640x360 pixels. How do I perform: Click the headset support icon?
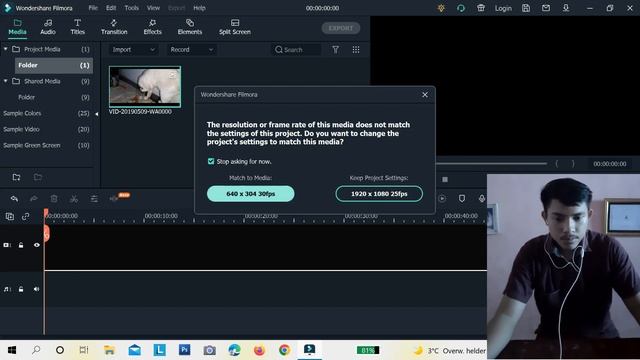pos(461,8)
